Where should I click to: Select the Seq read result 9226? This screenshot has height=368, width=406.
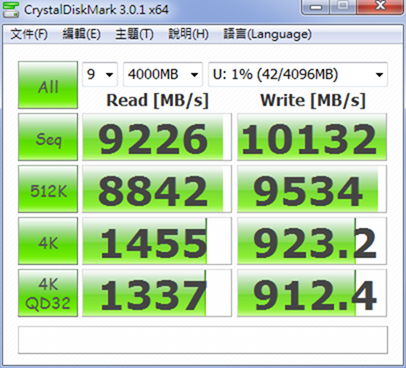(x=157, y=137)
